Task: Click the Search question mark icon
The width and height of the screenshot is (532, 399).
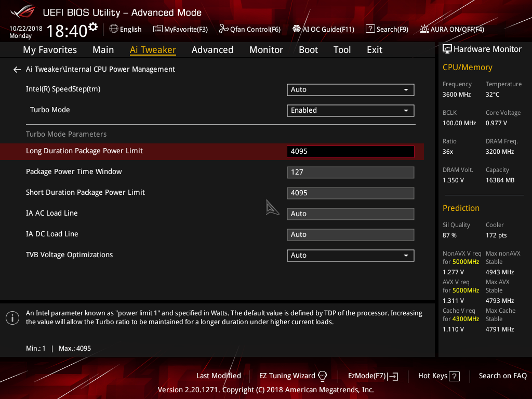Action: point(370,29)
